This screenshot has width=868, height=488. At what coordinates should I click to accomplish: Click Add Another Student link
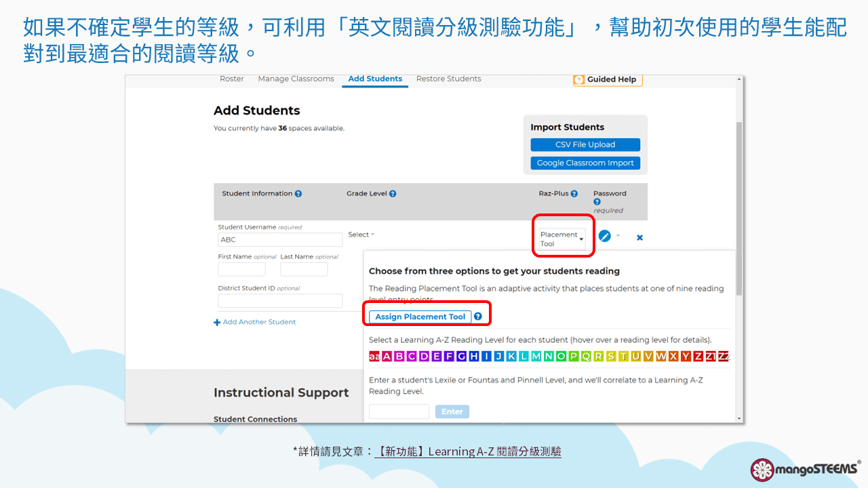pyautogui.click(x=259, y=323)
